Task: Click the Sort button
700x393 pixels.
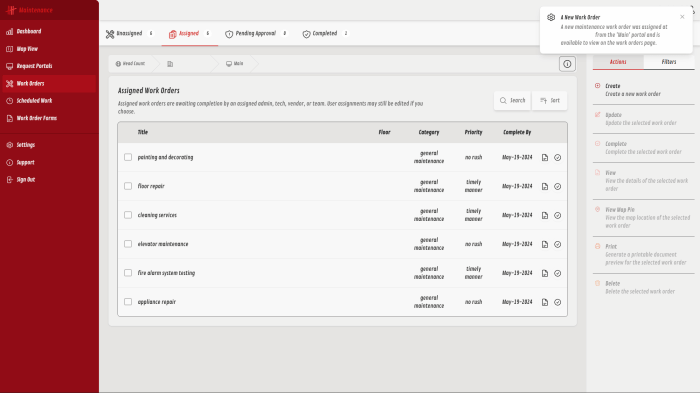Action: pos(550,100)
